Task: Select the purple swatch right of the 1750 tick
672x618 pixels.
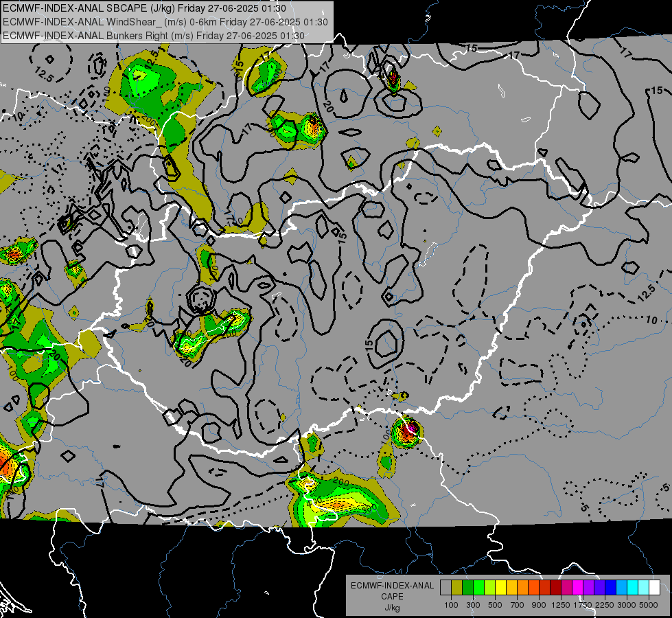Action: (x=588, y=588)
